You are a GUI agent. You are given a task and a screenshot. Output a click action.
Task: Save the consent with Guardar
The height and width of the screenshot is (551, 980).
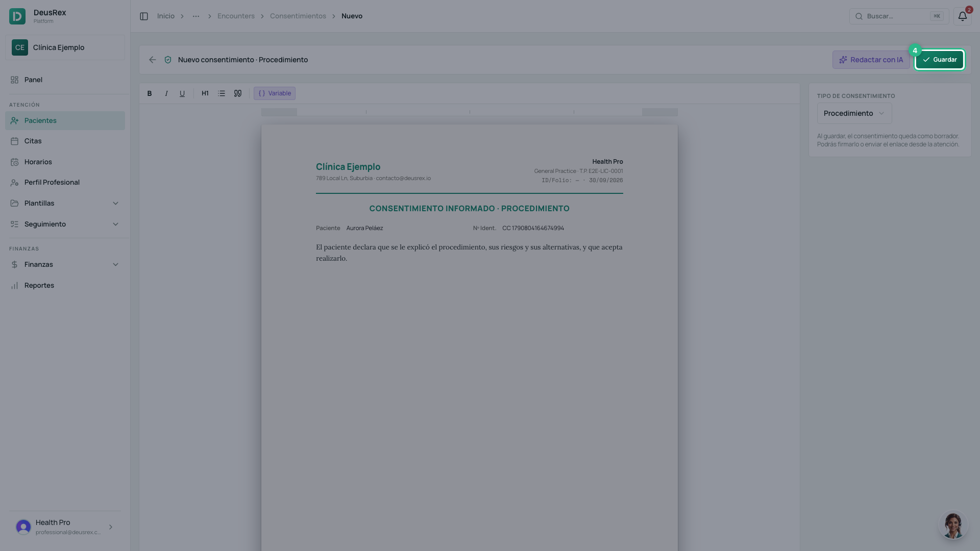tap(939, 60)
